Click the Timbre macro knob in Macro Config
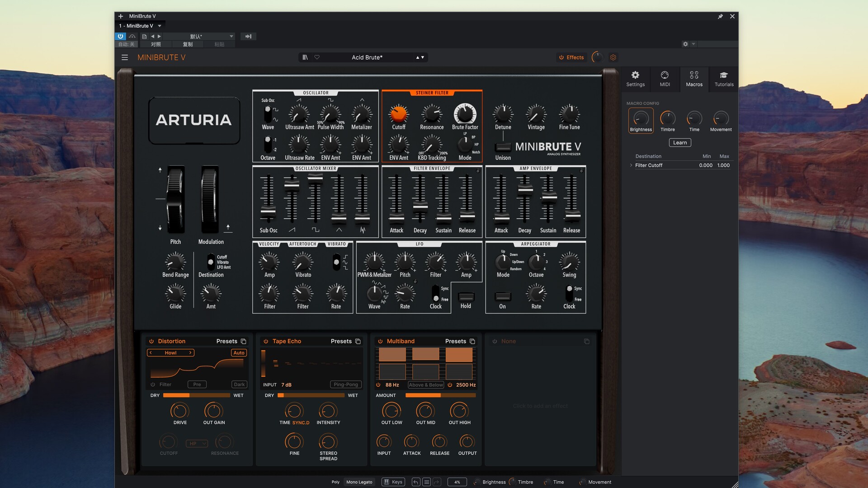The width and height of the screenshot is (868, 488). tap(667, 119)
